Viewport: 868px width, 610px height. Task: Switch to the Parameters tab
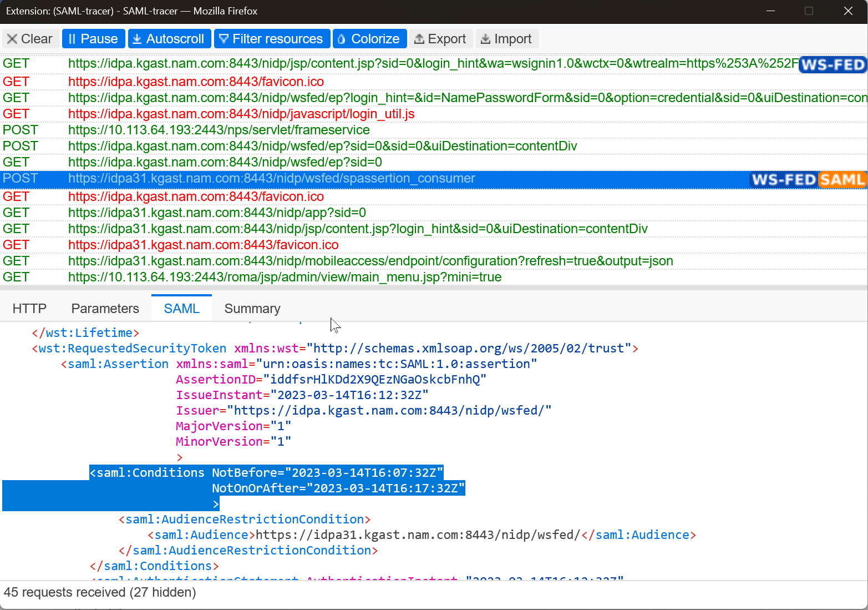click(x=105, y=308)
